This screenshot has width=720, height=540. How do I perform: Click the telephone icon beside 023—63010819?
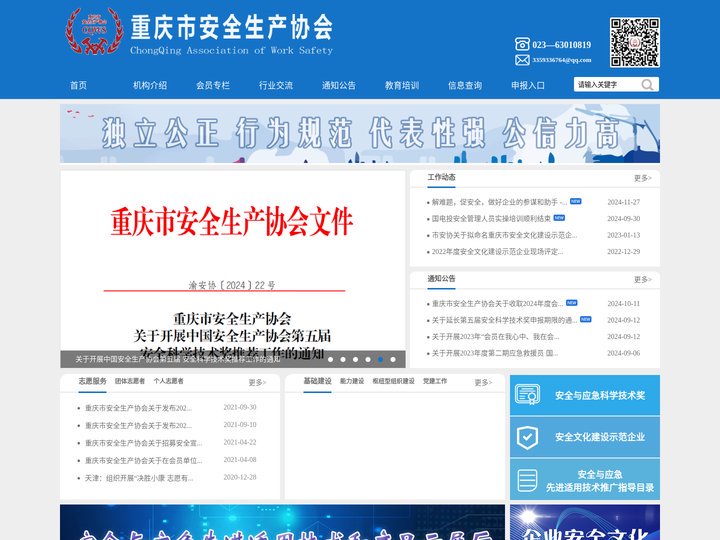click(522, 44)
